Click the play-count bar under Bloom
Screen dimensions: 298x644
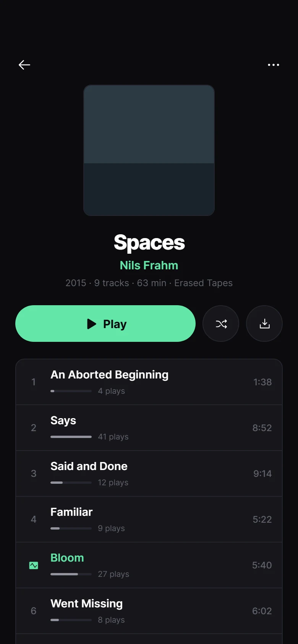pyautogui.click(x=71, y=574)
